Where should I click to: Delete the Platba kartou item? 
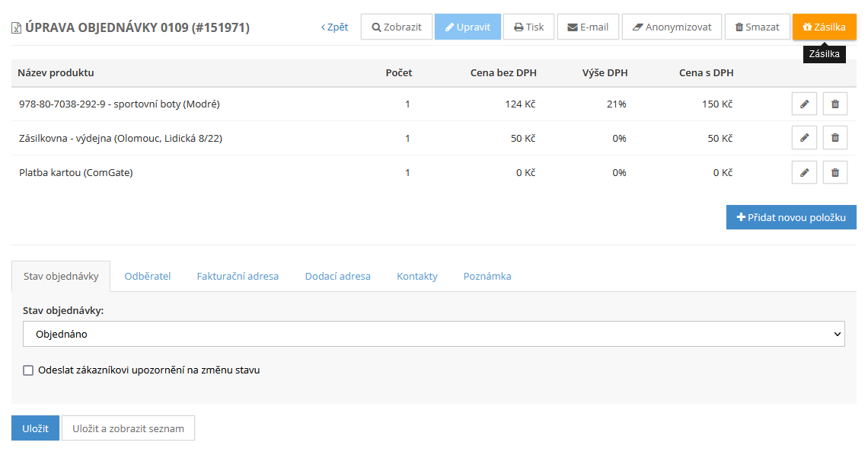click(834, 172)
